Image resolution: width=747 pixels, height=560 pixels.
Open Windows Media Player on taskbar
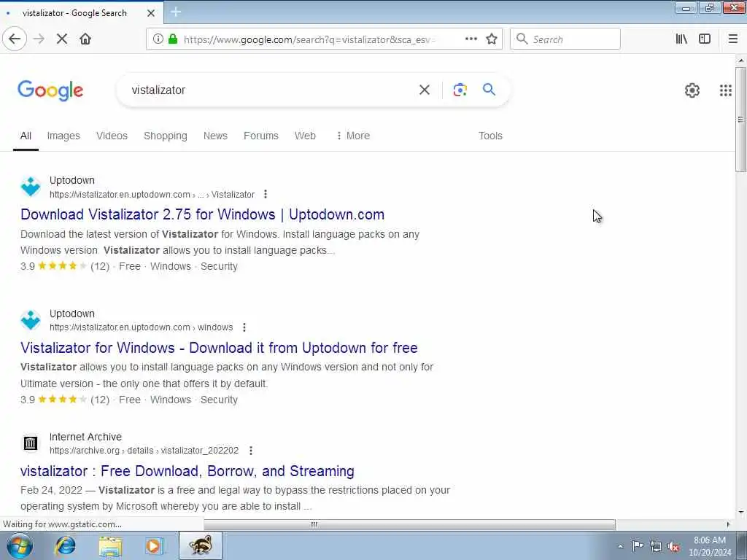pos(154,545)
